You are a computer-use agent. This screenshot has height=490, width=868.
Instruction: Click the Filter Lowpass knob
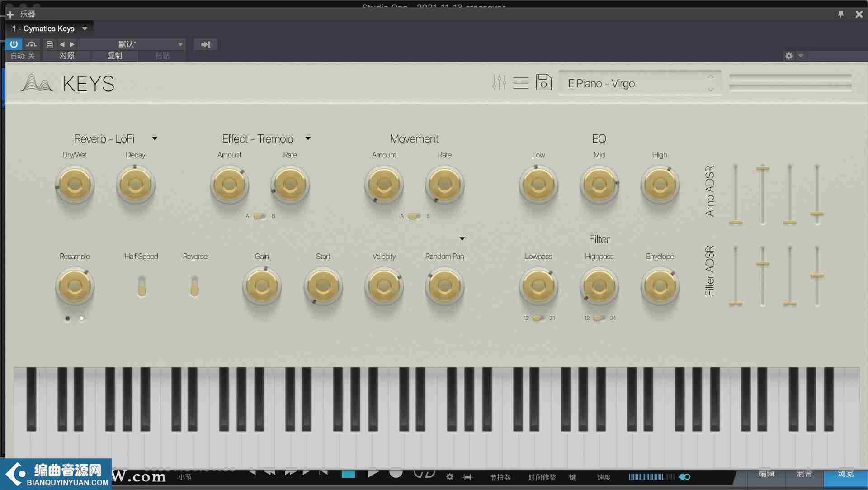pos(538,286)
